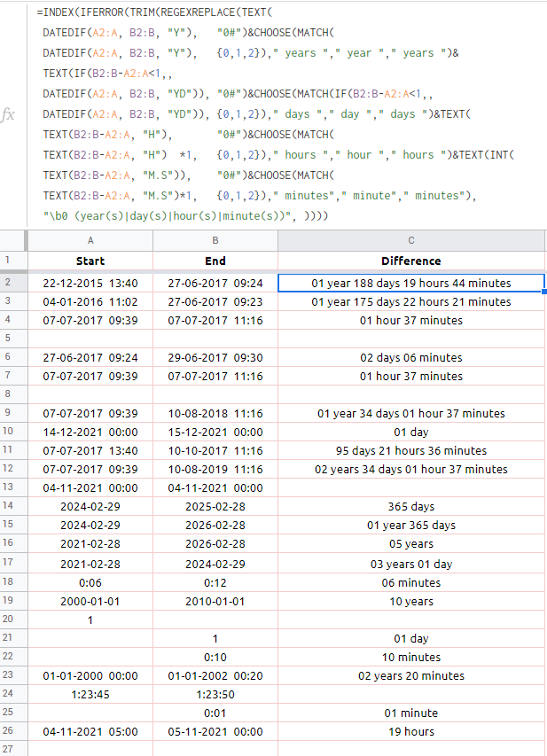
Task: Click cell reading 365 days in row 14
Action: coord(411,506)
